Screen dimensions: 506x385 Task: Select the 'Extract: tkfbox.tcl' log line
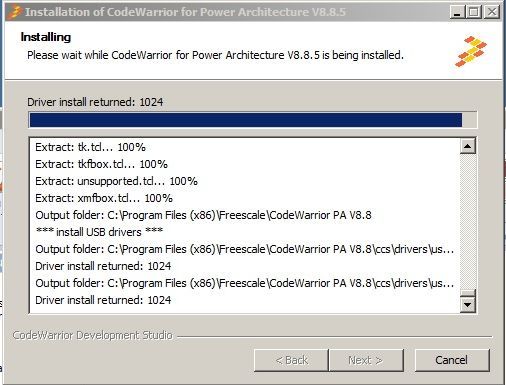coord(101,164)
